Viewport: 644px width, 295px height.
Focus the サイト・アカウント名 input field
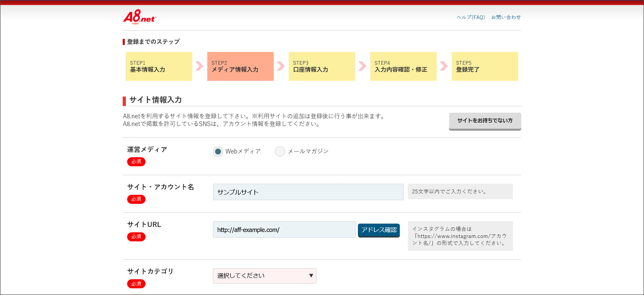308,192
